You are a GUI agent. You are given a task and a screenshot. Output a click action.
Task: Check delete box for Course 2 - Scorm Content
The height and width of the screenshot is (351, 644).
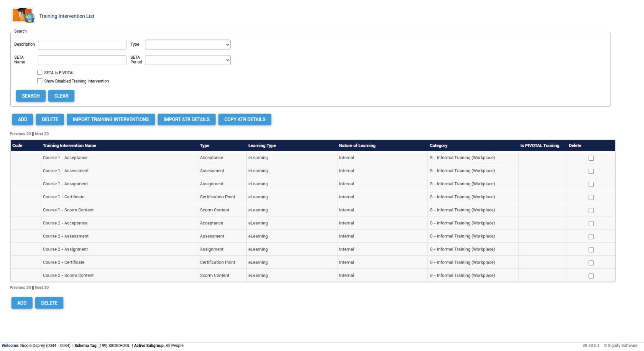(x=591, y=276)
